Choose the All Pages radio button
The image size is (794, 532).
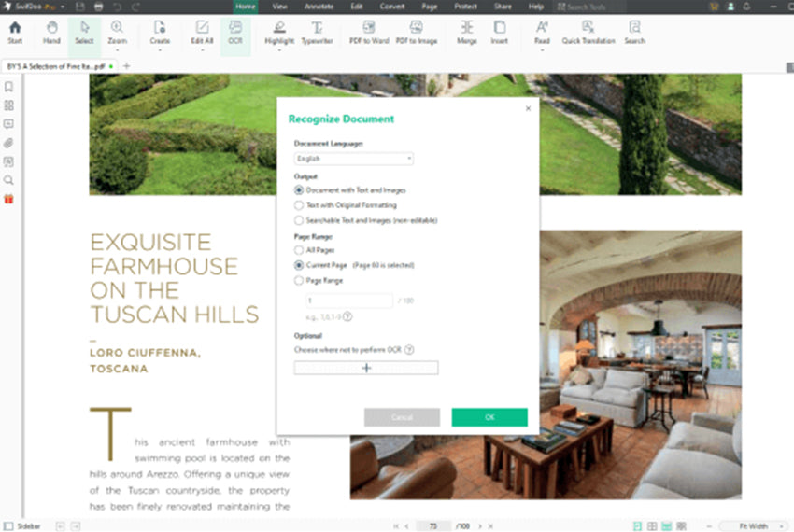click(299, 251)
